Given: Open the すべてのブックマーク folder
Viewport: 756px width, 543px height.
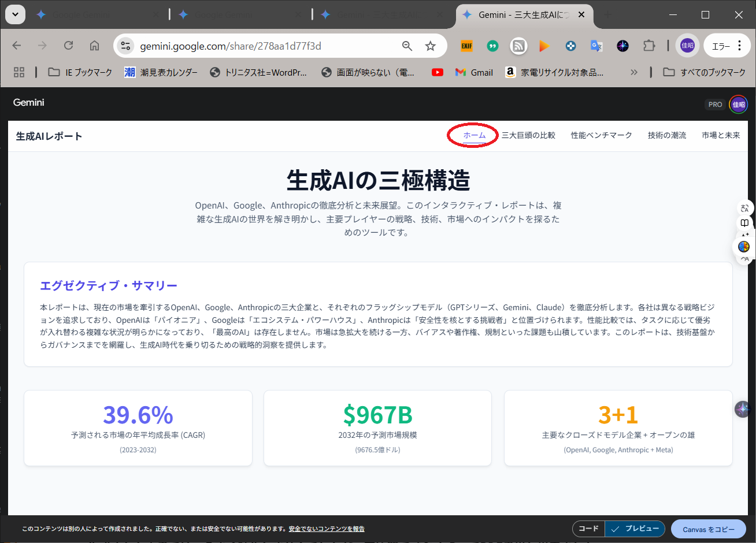Looking at the screenshot, I should (705, 72).
